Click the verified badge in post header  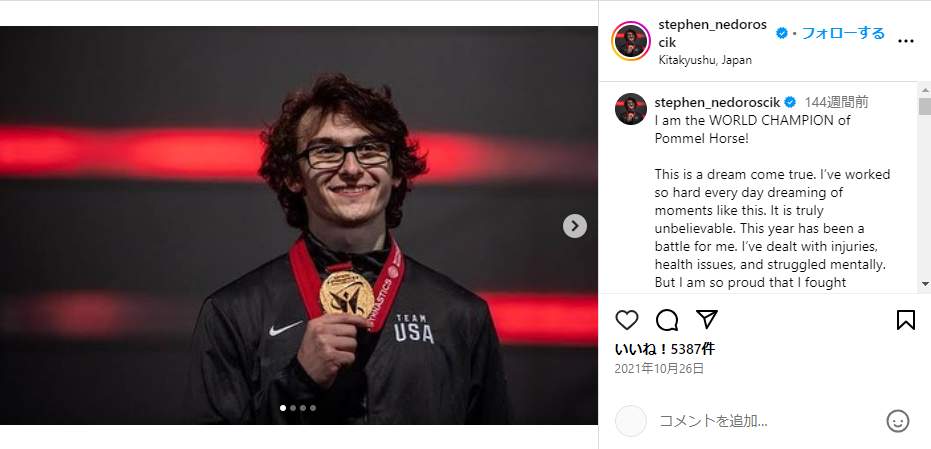[782, 33]
